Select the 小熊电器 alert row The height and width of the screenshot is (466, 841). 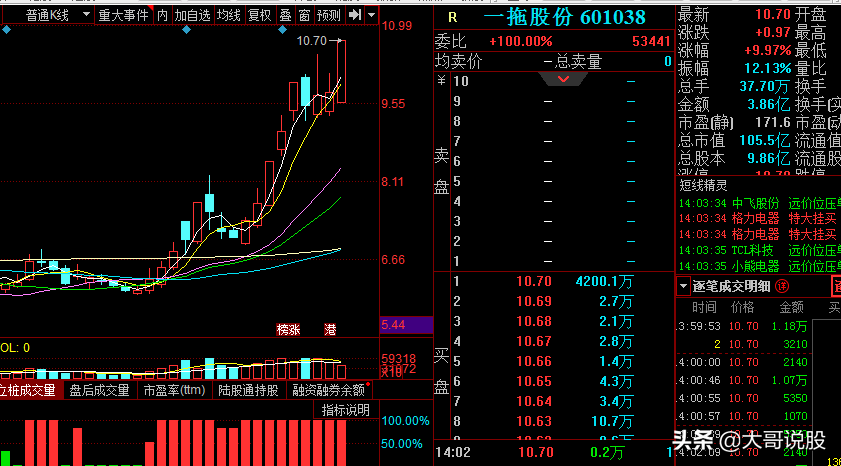pyautogui.click(x=759, y=267)
